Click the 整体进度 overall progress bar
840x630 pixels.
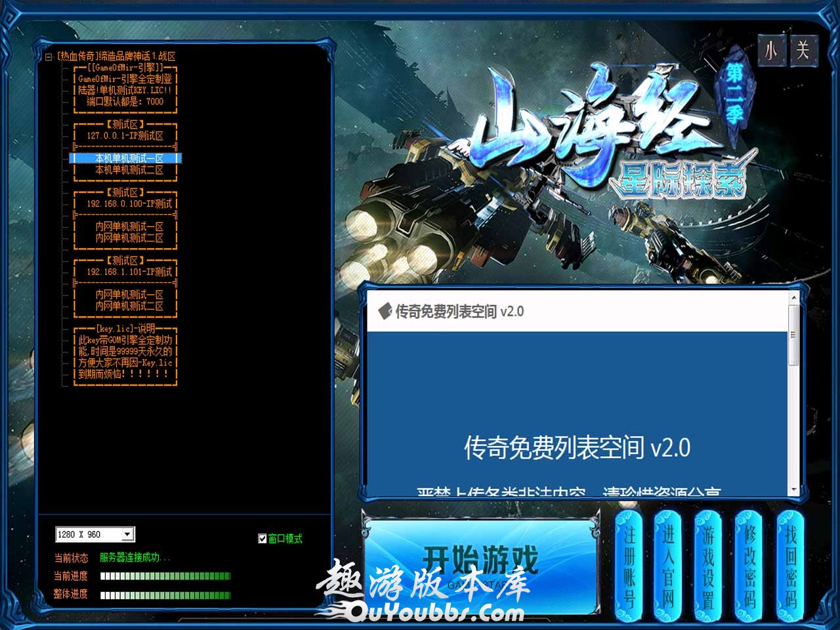(165, 595)
